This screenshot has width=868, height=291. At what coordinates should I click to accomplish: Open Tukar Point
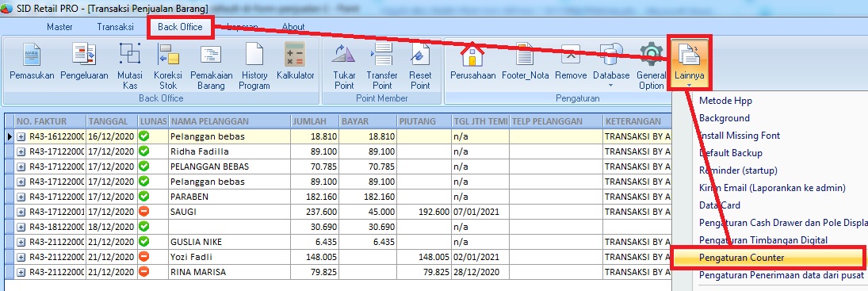344,67
